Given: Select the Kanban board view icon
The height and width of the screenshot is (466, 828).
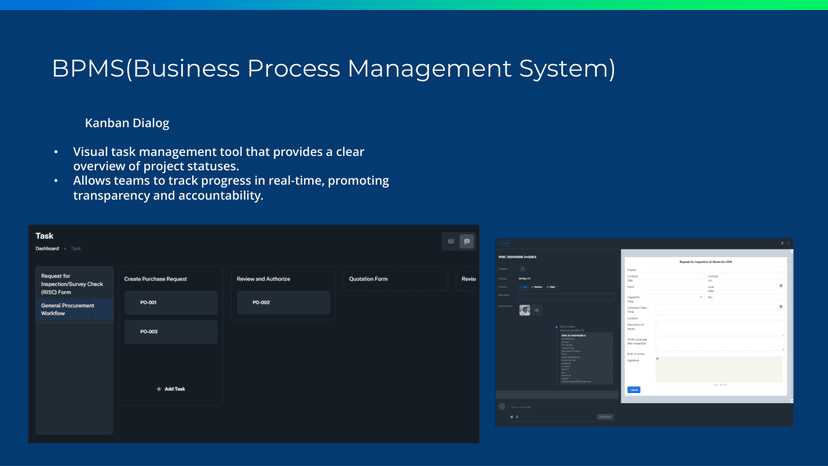Looking at the screenshot, I should pyautogui.click(x=466, y=241).
